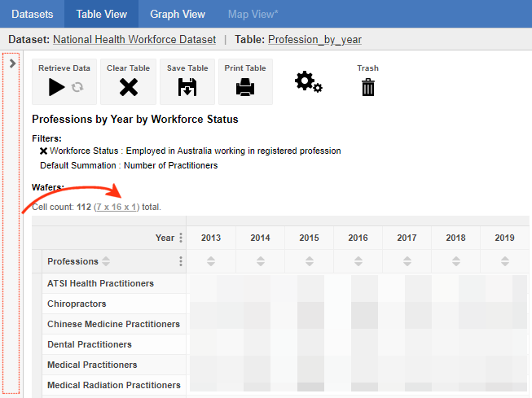Open the Year column options menu
Viewport: 532px width, 398px height.
(x=181, y=238)
